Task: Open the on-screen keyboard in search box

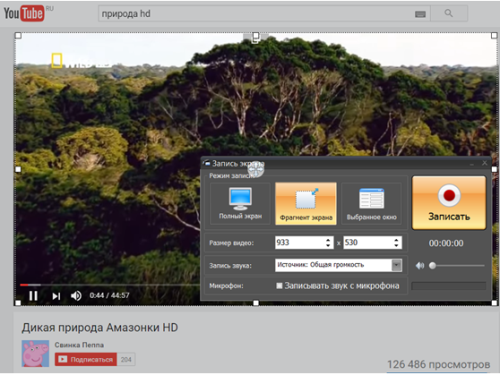Action: pos(420,14)
